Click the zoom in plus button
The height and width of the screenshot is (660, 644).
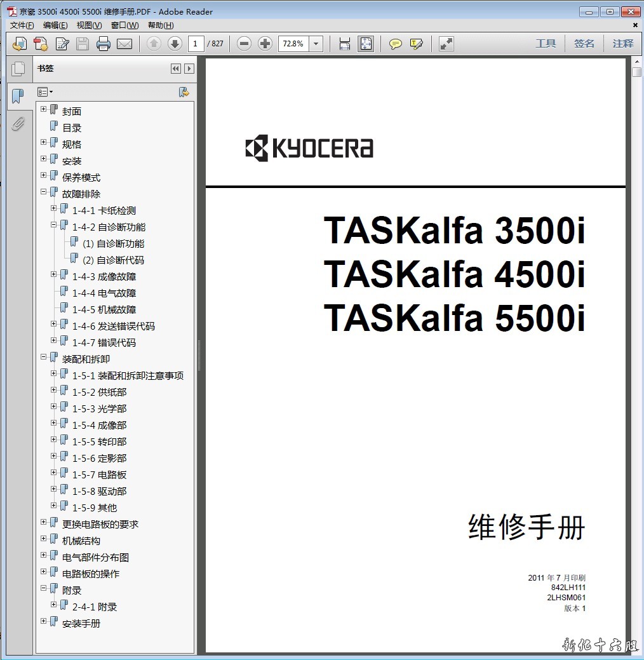pyautogui.click(x=265, y=44)
